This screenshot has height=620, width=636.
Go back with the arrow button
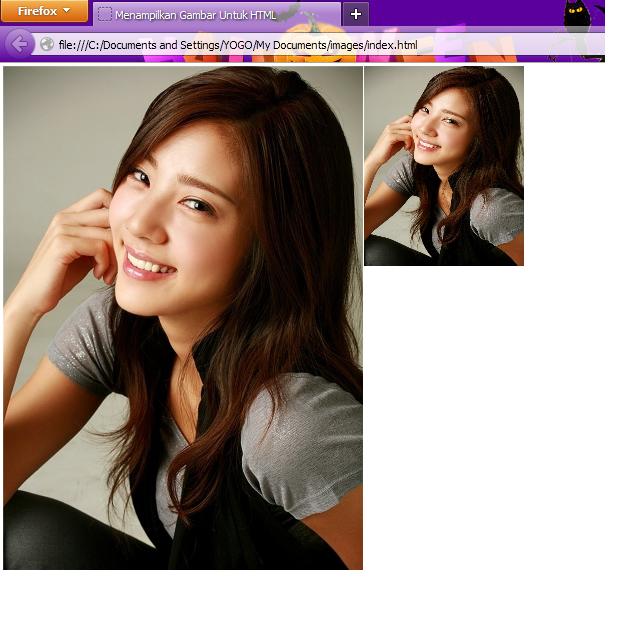coord(19,44)
